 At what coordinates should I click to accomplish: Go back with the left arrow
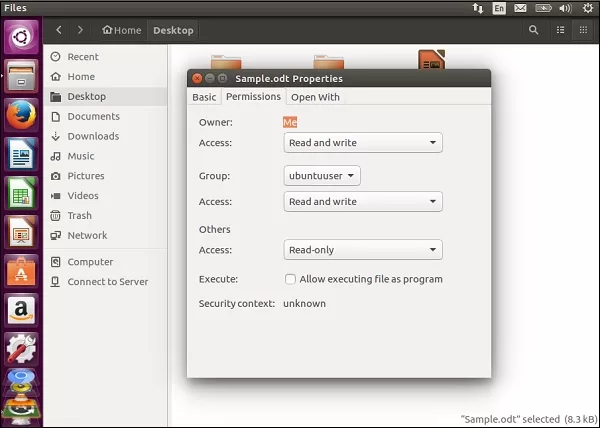59,30
